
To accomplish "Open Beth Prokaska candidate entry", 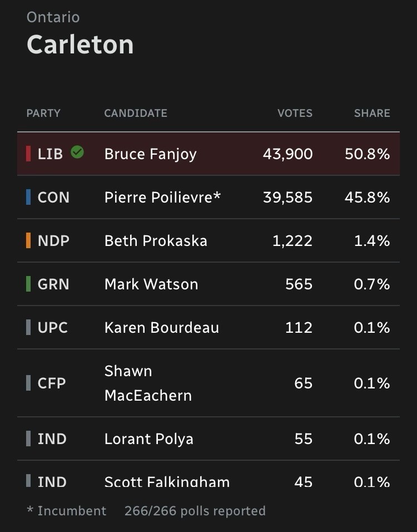I will pos(156,241).
